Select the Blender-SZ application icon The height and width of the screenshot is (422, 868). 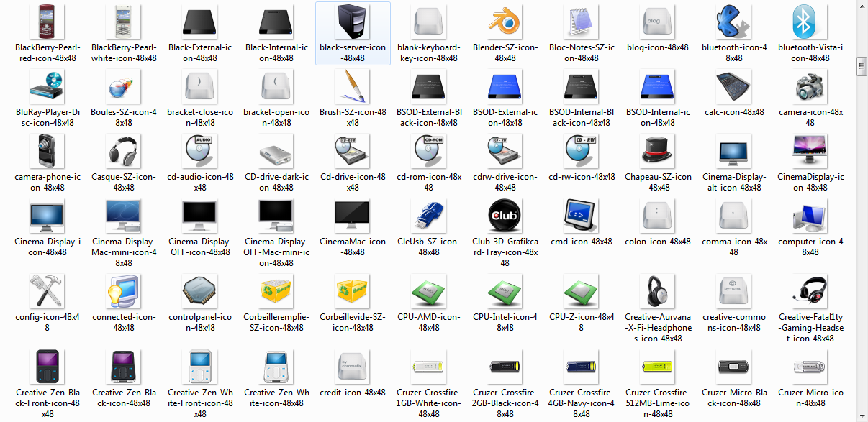point(505,22)
